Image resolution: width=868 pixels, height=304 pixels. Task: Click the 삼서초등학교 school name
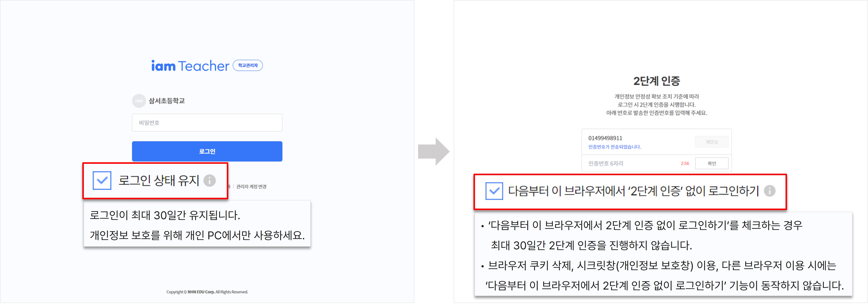pyautogui.click(x=167, y=101)
